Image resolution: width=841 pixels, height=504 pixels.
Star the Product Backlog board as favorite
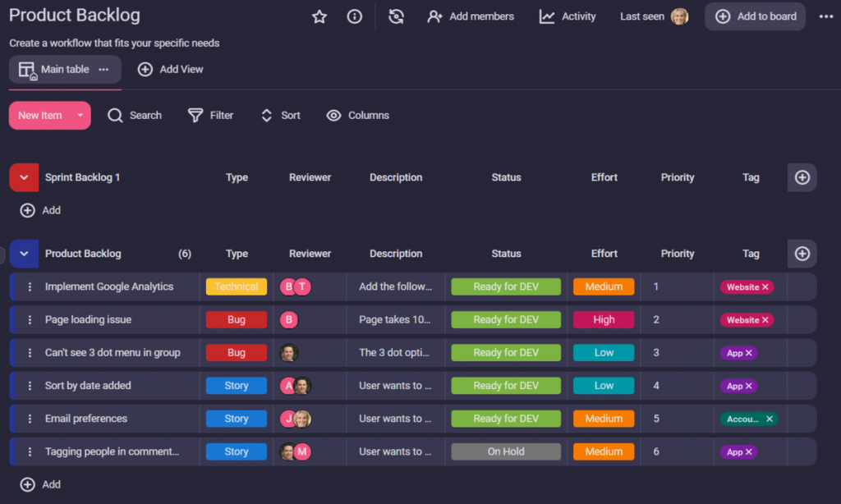(319, 16)
